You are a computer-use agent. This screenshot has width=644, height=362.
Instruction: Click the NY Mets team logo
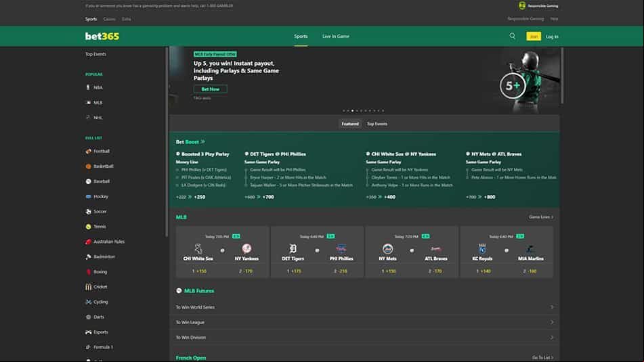coord(387,248)
